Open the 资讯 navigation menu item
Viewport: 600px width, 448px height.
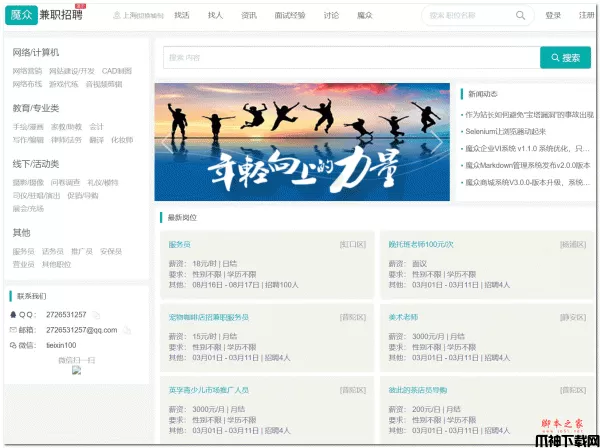(248, 15)
